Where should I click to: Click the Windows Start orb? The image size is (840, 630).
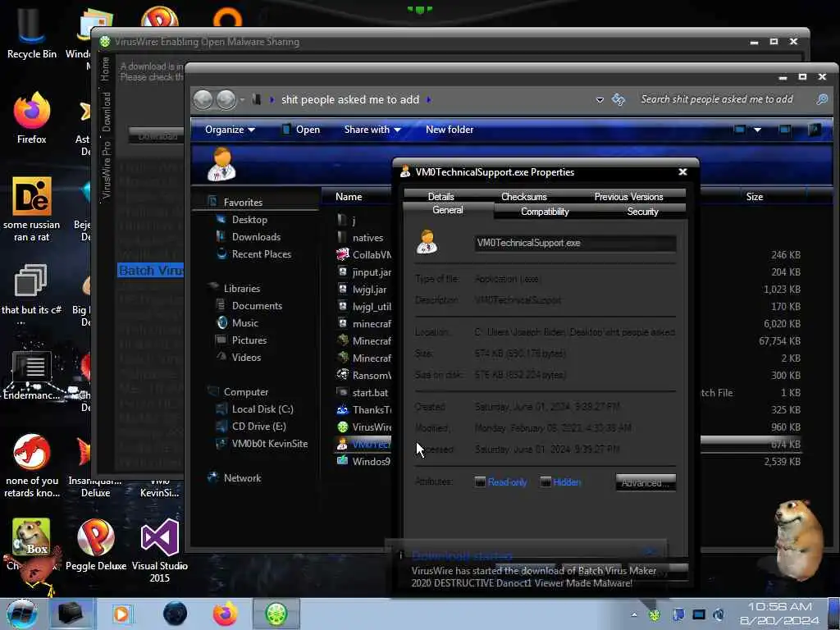(21, 614)
